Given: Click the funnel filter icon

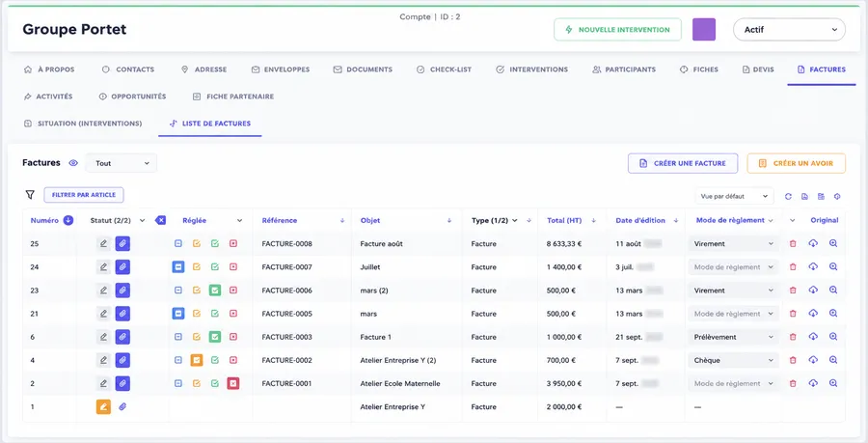Looking at the screenshot, I should click(x=30, y=195).
